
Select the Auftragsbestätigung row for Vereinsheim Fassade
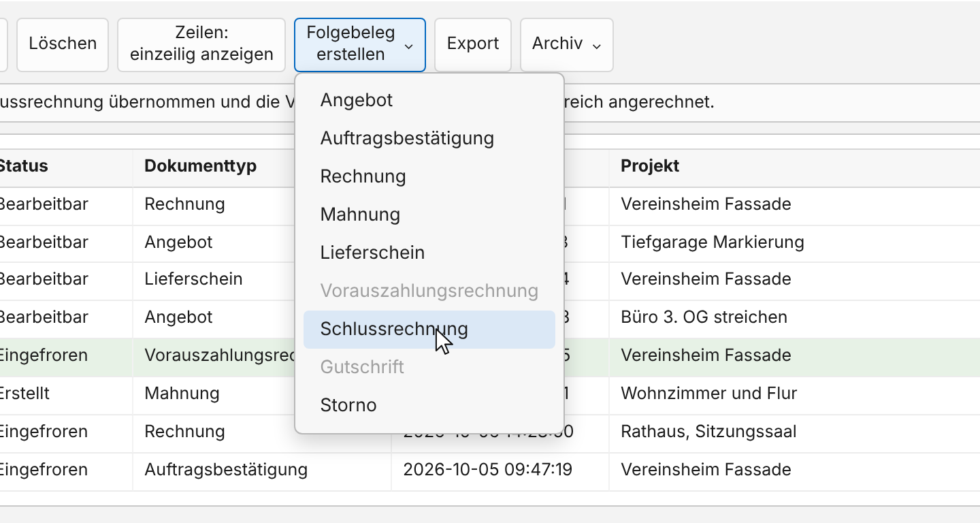pyautogui.click(x=490, y=470)
